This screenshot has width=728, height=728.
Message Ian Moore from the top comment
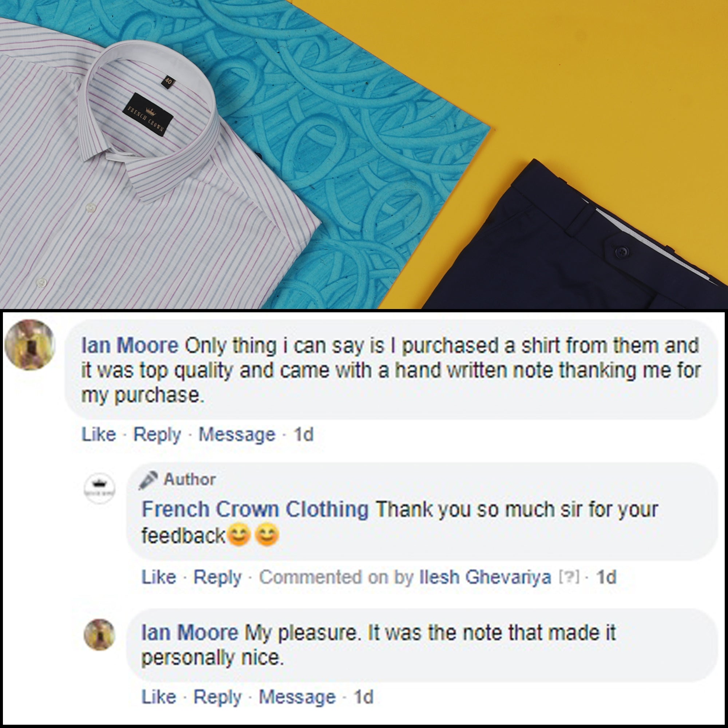coord(237,435)
